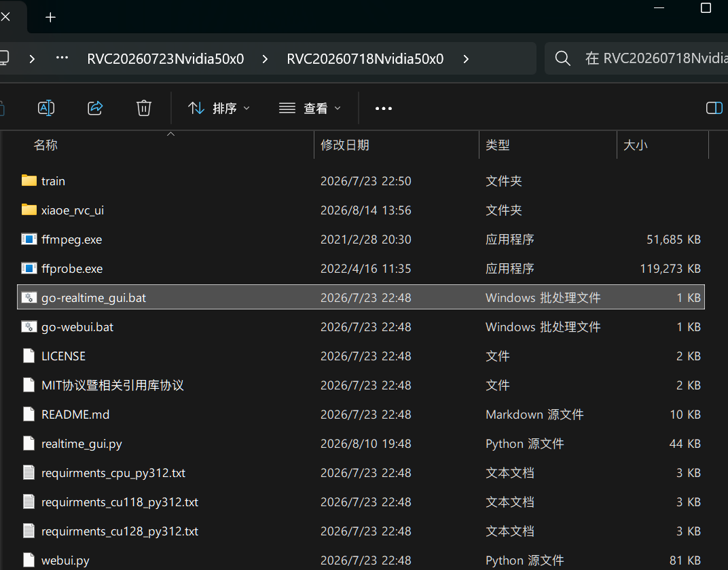Sort by Name (名称) column header
Image resolution: width=728 pixels, height=570 pixels.
point(45,145)
